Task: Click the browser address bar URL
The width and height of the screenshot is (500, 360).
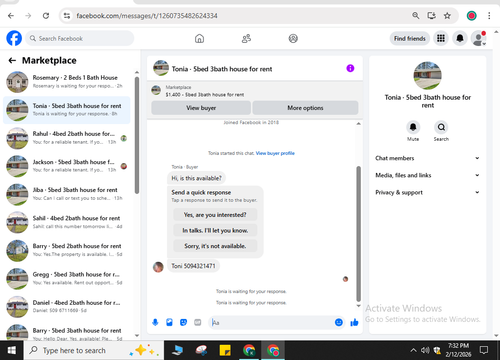Action: (x=147, y=16)
